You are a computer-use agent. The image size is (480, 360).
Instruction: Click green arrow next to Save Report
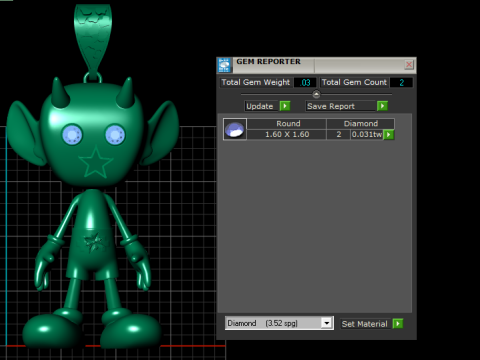382,106
